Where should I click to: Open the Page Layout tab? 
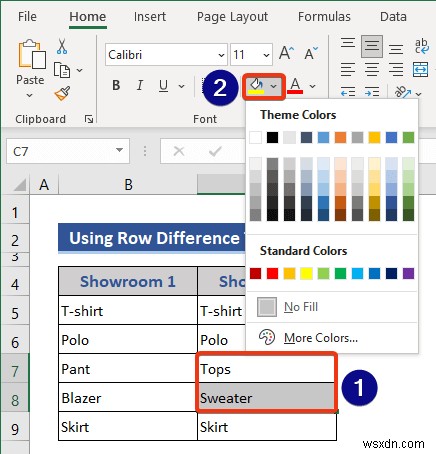tap(232, 17)
